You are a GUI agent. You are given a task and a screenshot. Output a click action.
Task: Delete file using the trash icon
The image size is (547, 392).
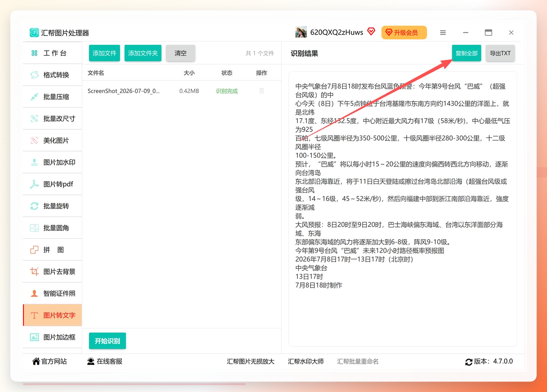pos(261,91)
